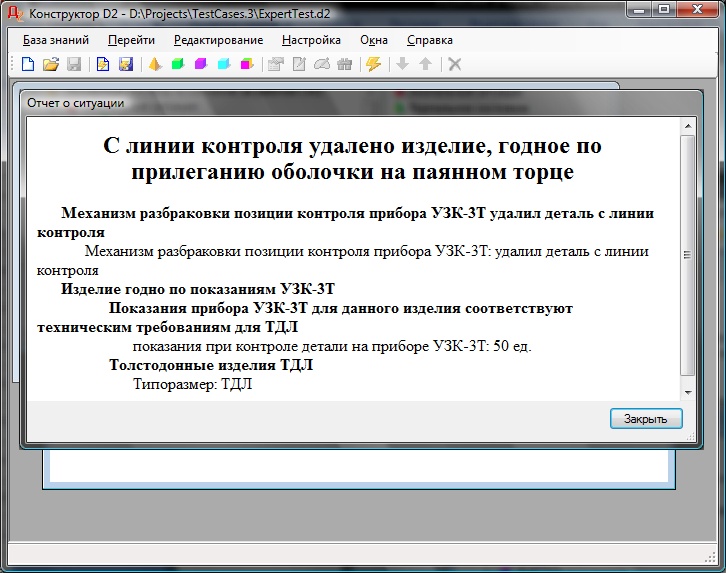Maximize the Конструктор D2 window
The height and width of the screenshot is (573, 726).
tap(664, 9)
